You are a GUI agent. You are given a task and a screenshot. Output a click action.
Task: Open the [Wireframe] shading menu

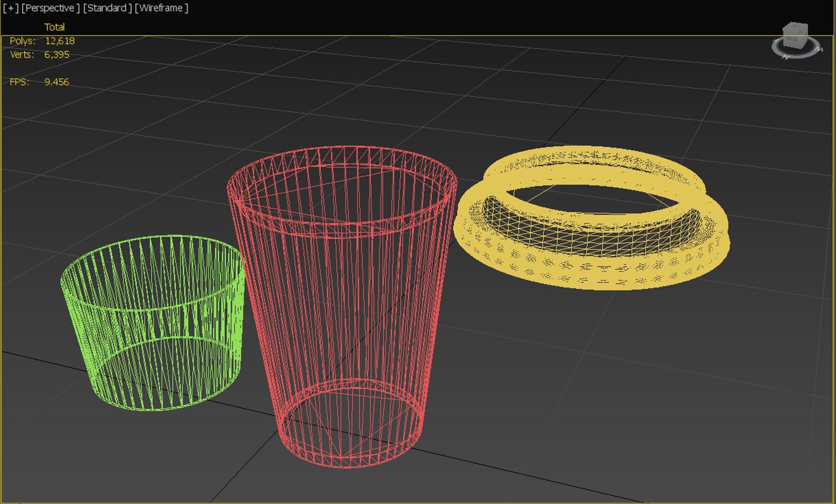tap(162, 8)
